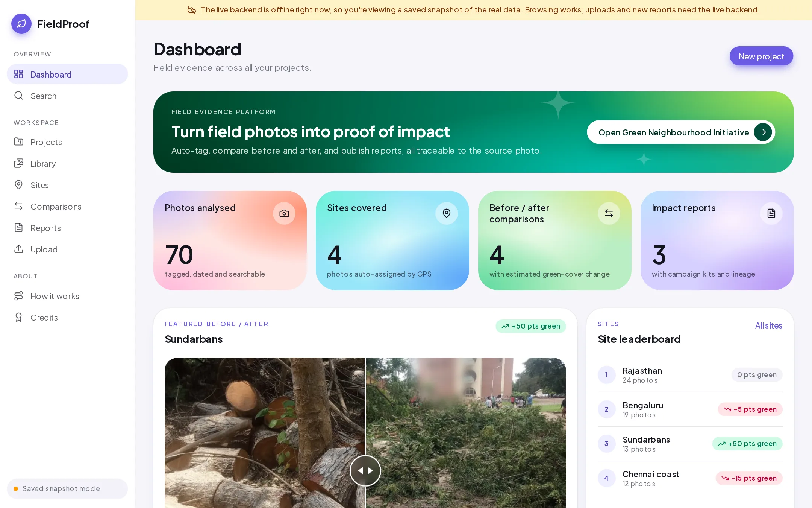Select Chennai coast in site leaderboard
The height and width of the screenshot is (508, 812).
click(690, 478)
